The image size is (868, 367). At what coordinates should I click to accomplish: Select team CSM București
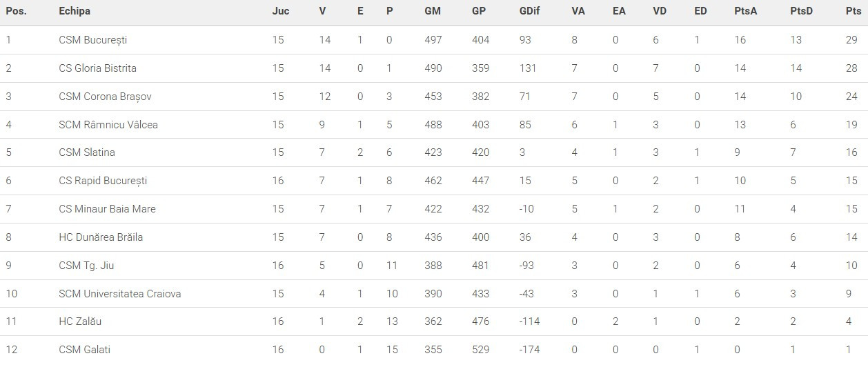click(92, 40)
